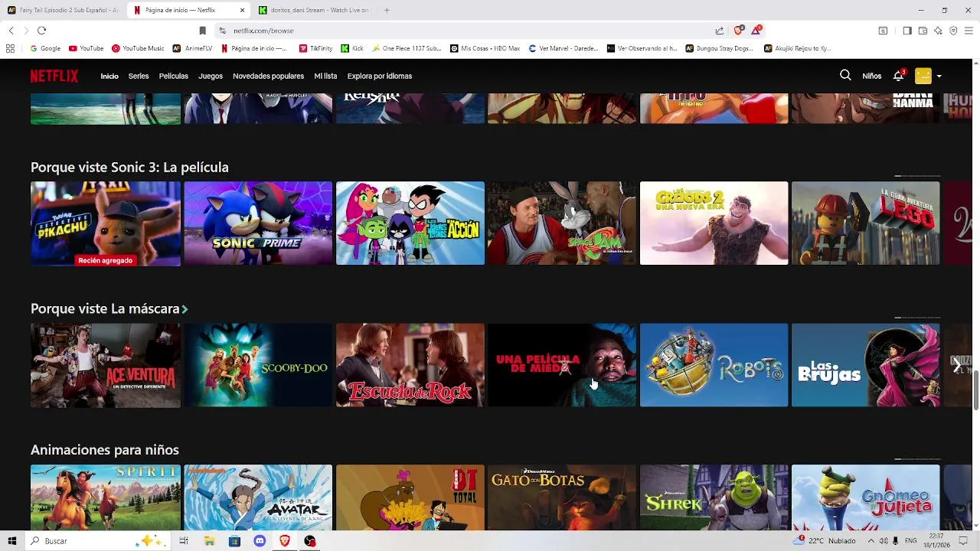Viewport: 980px width, 551px height.
Task: Open Discord from the taskbar
Action: [x=260, y=541]
